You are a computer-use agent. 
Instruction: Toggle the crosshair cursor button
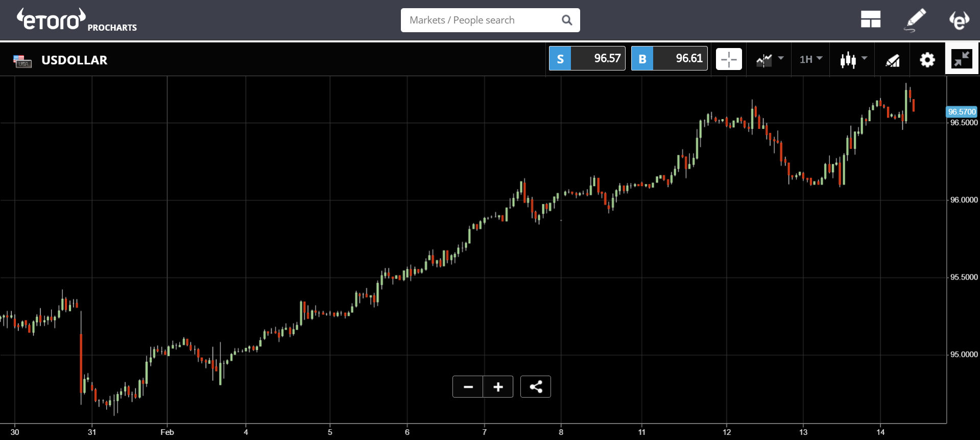729,59
